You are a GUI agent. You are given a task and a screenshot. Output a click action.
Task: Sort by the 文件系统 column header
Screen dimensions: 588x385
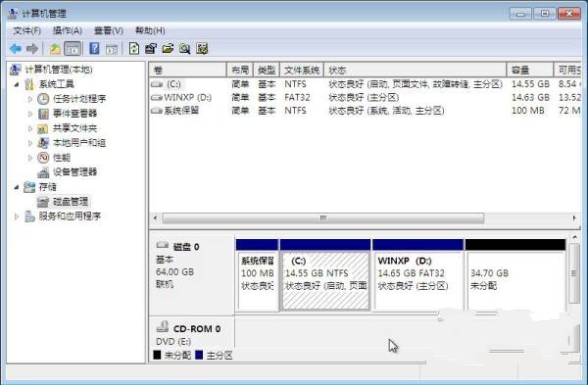(302, 71)
